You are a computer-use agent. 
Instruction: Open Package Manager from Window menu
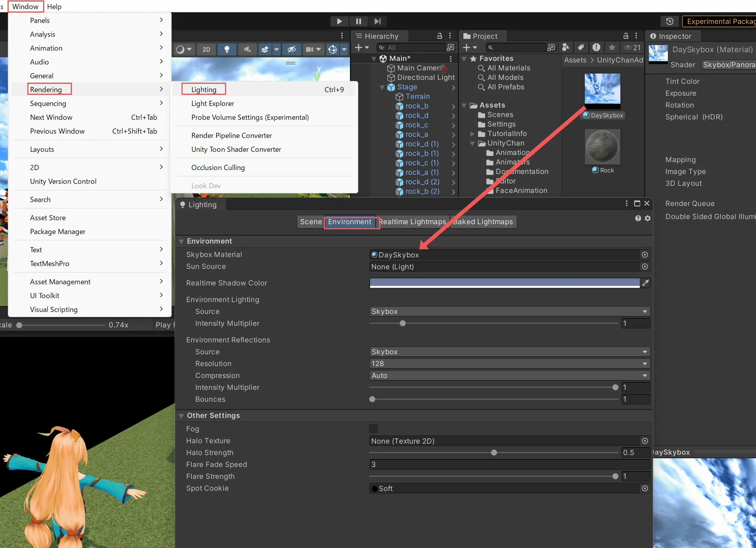[x=58, y=232]
